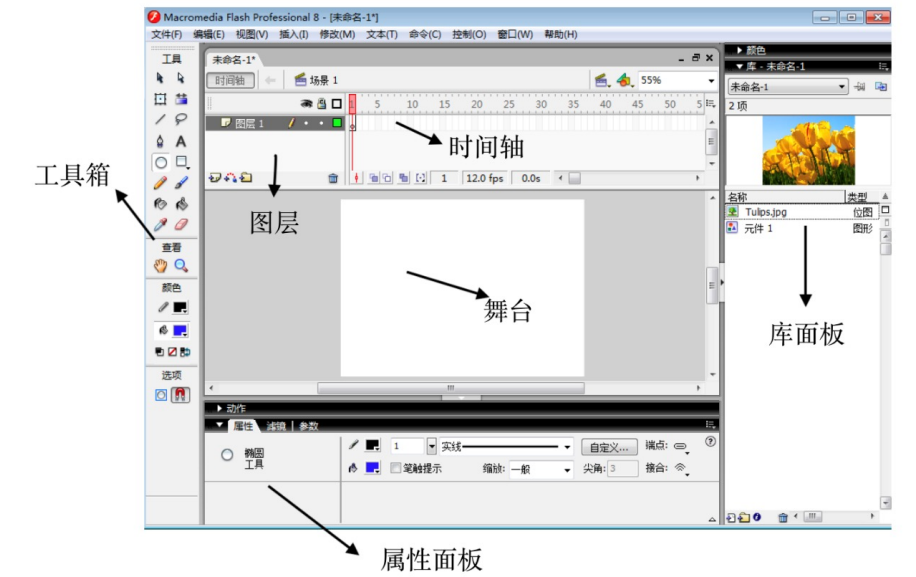This screenshot has width=916, height=577.
Task: Toggle lock all layers padlock icon
Action: [321, 104]
